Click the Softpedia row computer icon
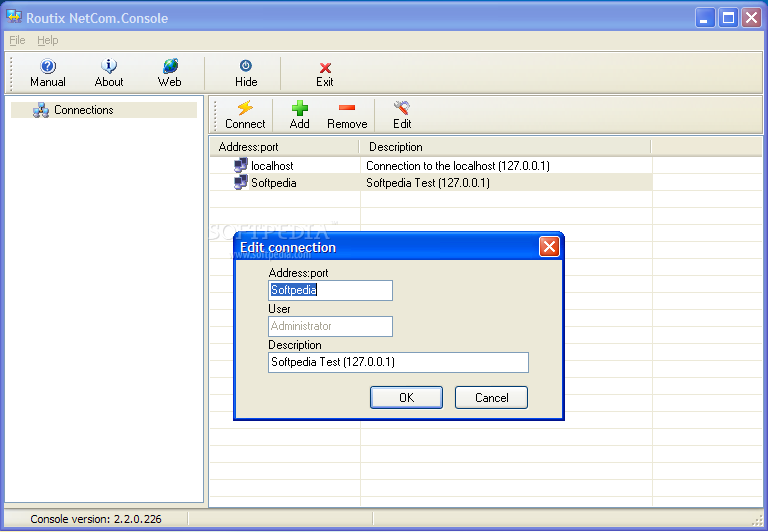Viewport: 768px width, 532px height. click(240, 183)
